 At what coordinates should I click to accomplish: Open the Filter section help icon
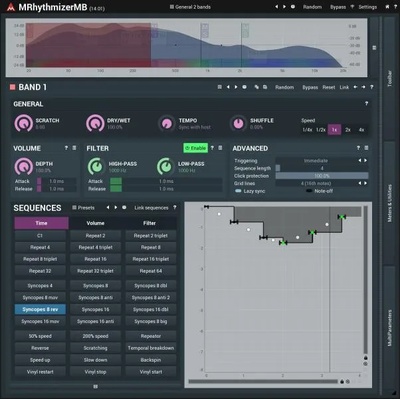point(212,148)
